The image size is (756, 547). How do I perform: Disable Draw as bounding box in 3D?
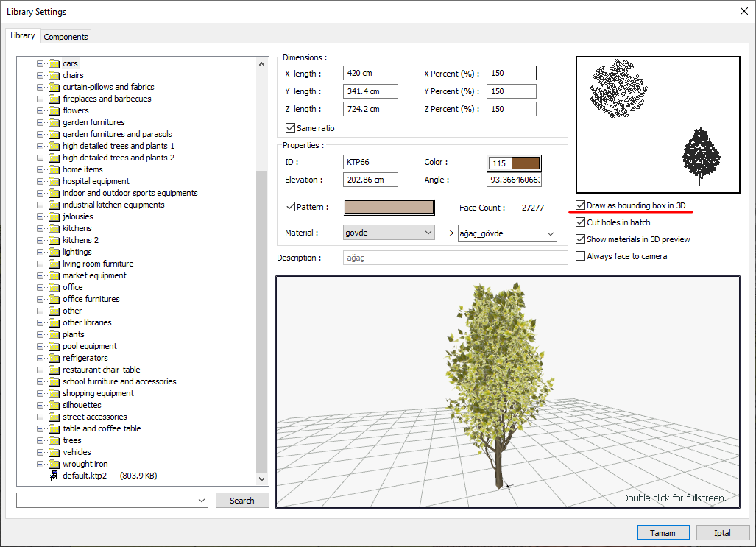(581, 205)
